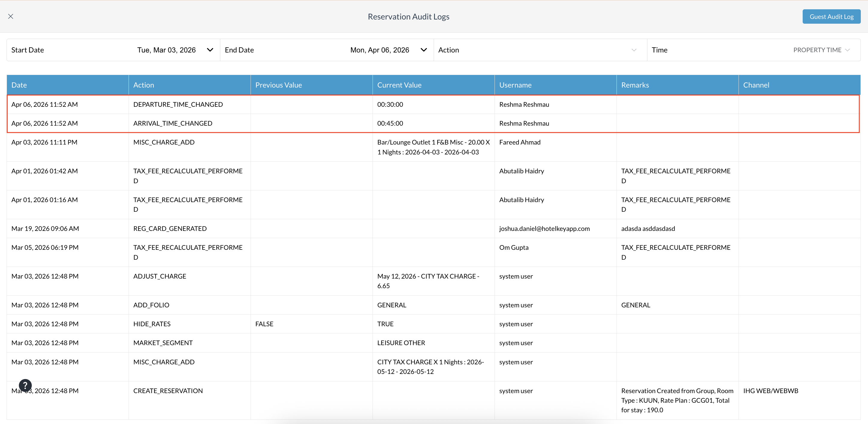Click the joshua.daniel@hotelkeyapp.com username

point(544,228)
